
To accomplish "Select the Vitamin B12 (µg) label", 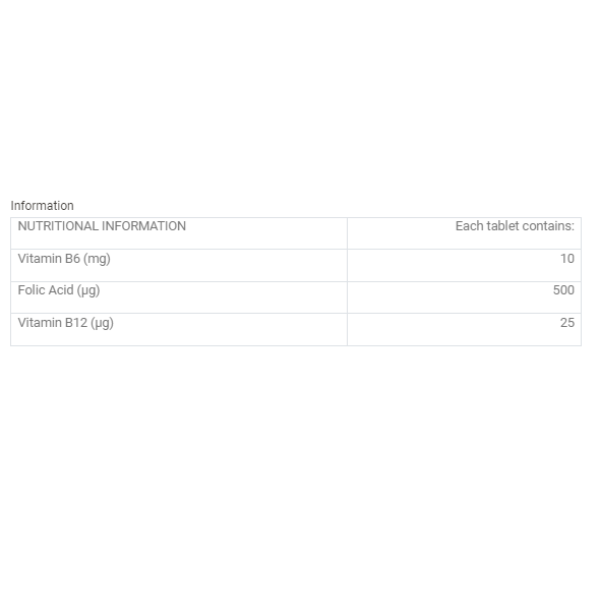I will 65,323.
